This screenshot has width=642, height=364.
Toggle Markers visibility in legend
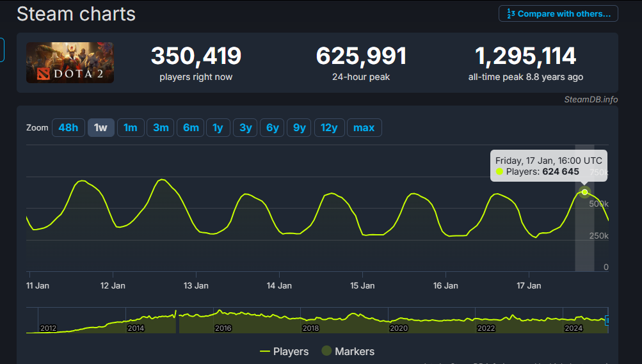pyautogui.click(x=348, y=351)
